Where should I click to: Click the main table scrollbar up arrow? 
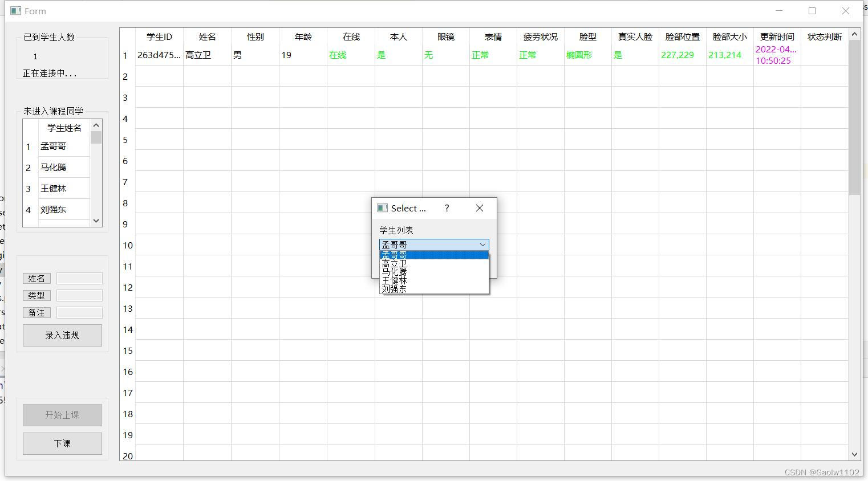tap(854, 34)
